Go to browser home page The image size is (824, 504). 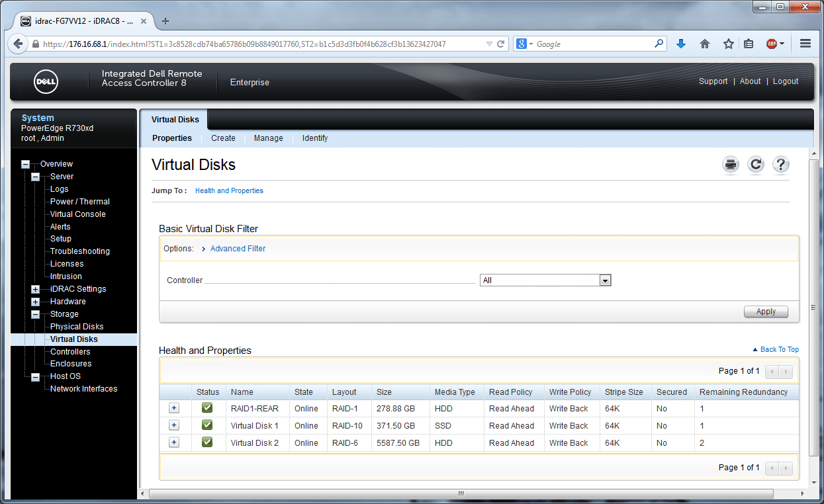[x=705, y=44]
